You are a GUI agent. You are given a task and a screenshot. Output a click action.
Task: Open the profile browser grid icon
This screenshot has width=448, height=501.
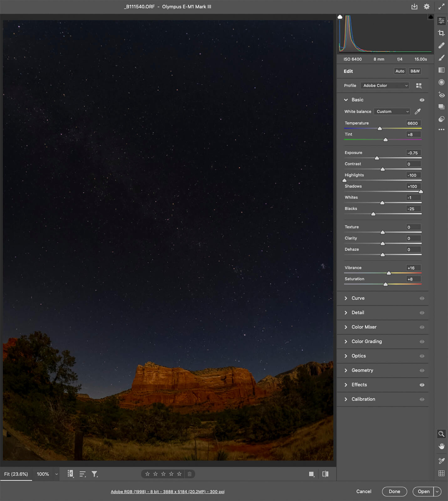[419, 85]
